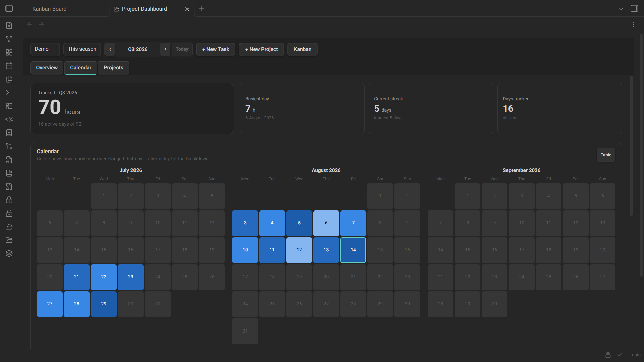Viewport: 644px width, 362px height.
Task: Switch to the Kanban Board tab
Action: 49,9
